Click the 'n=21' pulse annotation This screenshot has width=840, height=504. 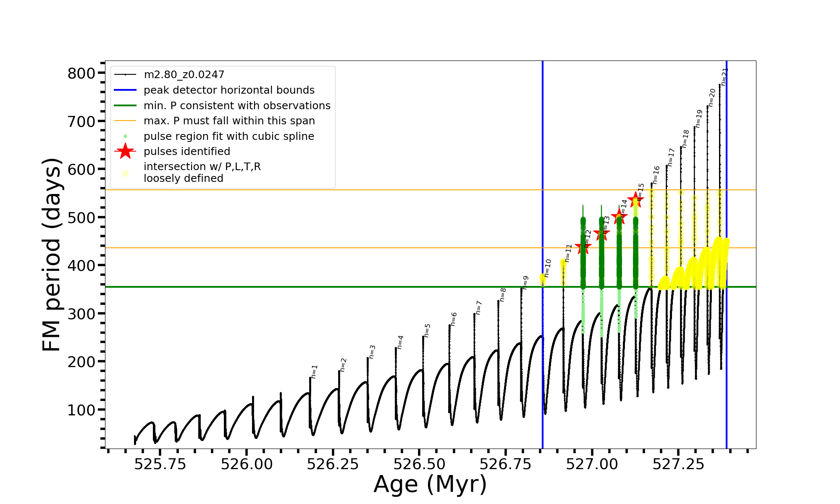pos(724,76)
